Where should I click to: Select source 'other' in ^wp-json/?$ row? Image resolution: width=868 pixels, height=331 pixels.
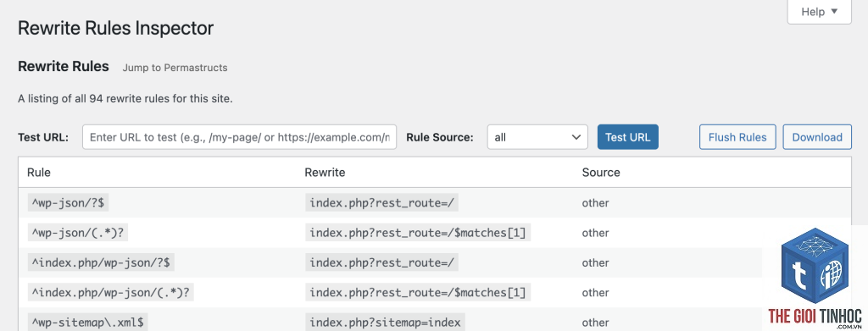pos(595,203)
